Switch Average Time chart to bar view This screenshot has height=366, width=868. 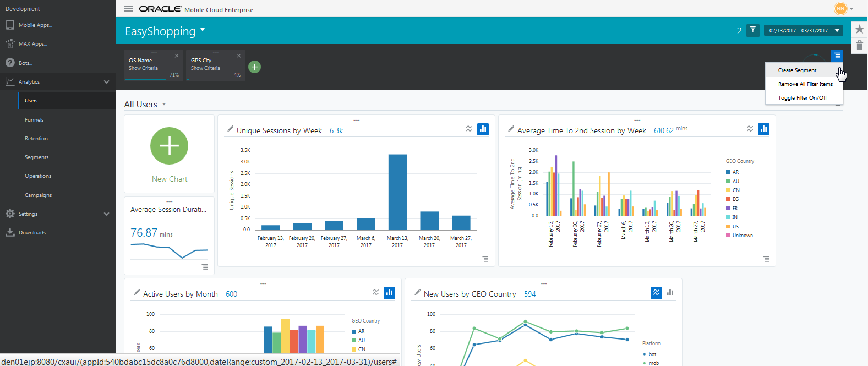pos(763,129)
